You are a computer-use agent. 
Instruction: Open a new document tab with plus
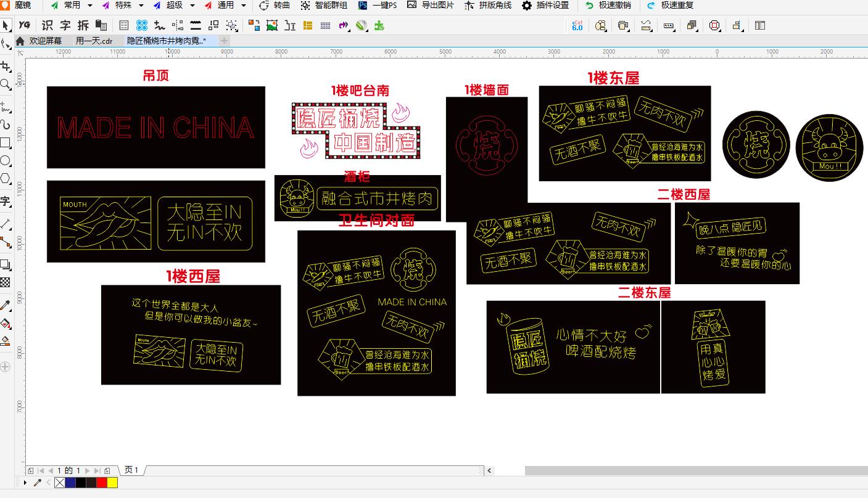pos(224,41)
